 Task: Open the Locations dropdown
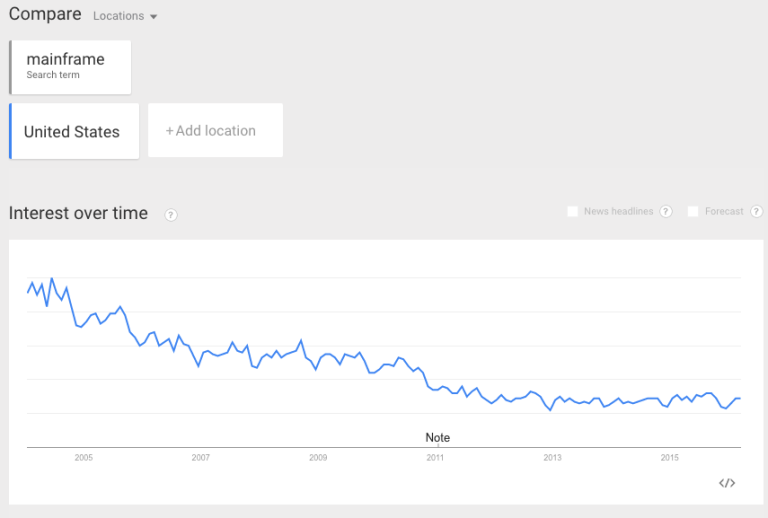coord(125,16)
